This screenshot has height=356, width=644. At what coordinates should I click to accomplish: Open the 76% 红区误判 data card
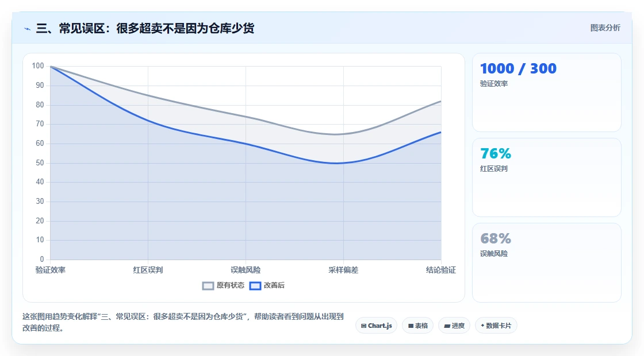coord(547,177)
